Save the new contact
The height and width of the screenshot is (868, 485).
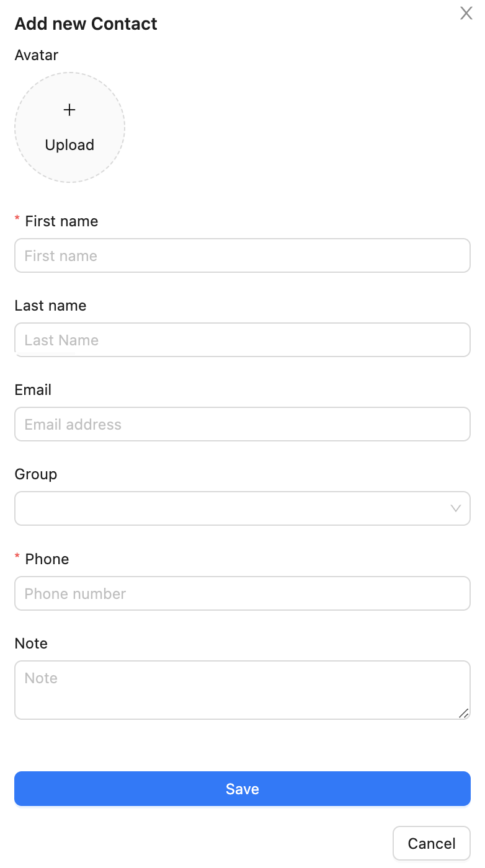[x=242, y=789]
